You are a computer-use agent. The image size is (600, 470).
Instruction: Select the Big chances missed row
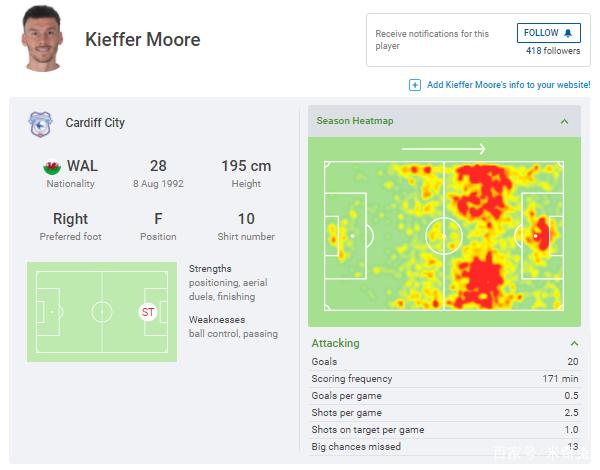coord(444,447)
